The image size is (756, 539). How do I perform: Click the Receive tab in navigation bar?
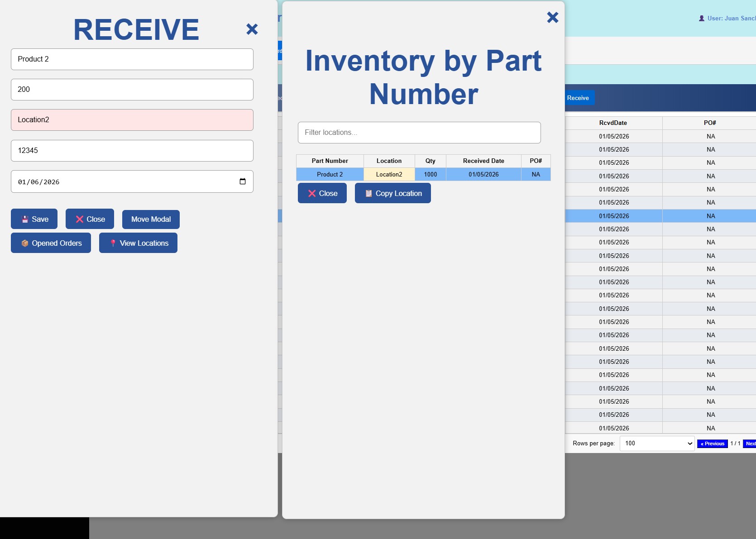(578, 98)
